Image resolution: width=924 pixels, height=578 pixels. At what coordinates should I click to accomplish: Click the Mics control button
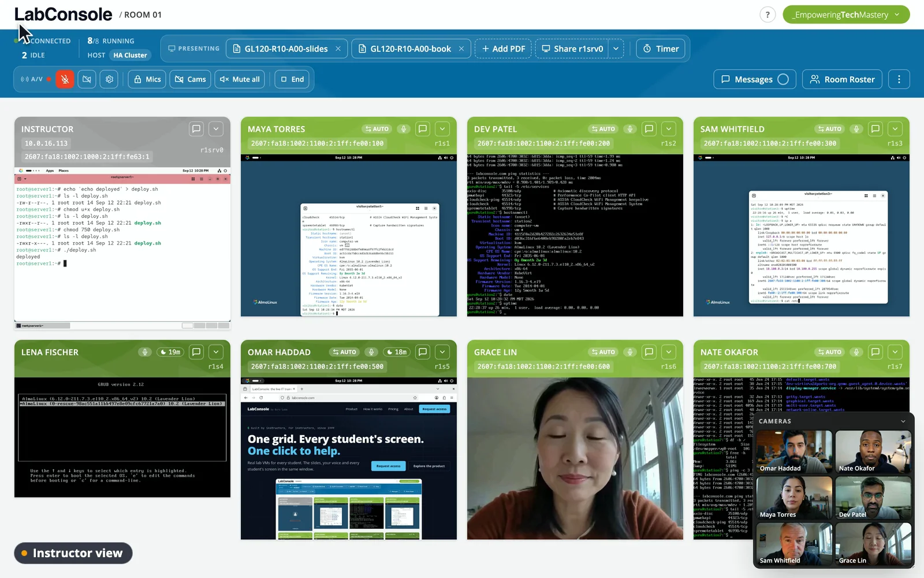coord(147,79)
